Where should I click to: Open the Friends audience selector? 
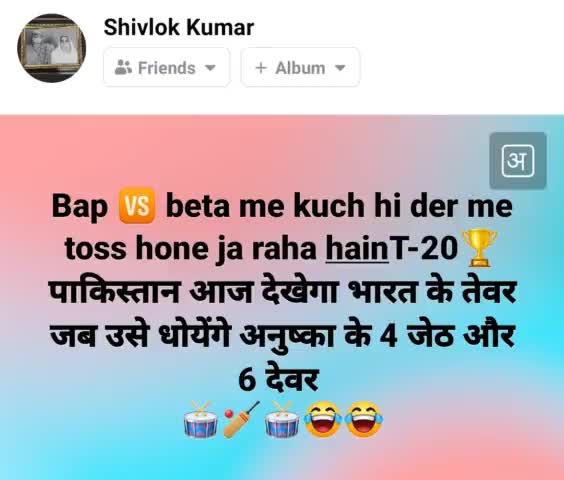167,67
